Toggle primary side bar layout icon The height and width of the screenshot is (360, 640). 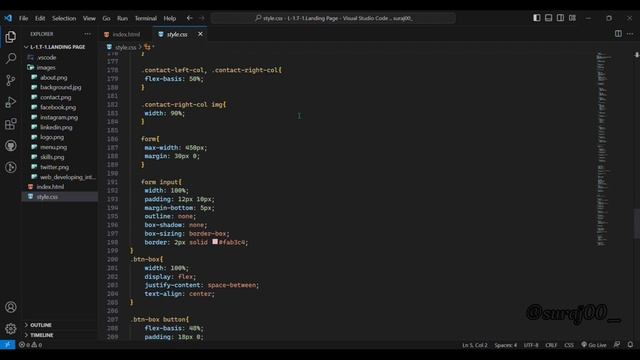coord(537,18)
